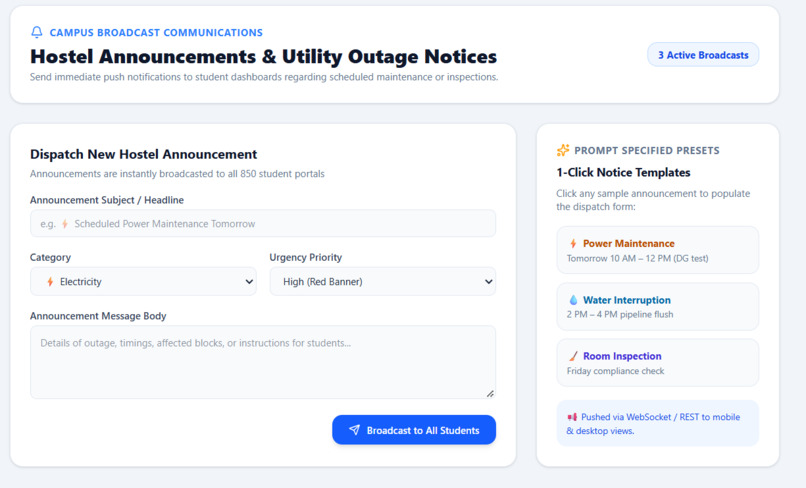Click the 'Announcement Subject / Headline' label

pos(107,200)
